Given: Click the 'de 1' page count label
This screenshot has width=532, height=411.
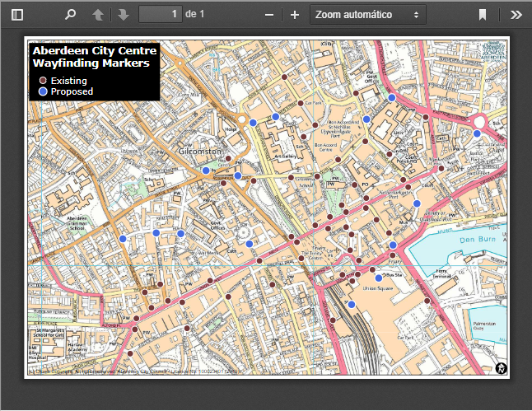Looking at the screenshot, I should [x=195, y=14].
